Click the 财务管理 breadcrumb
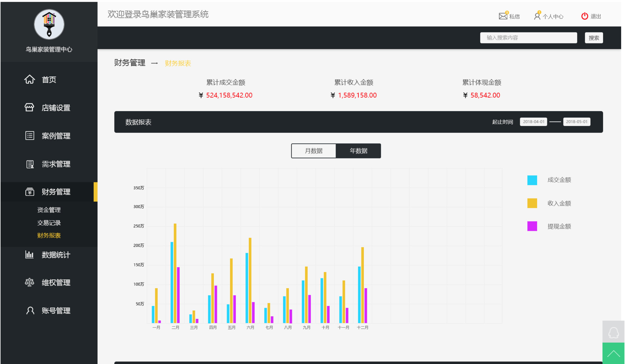 (x=130, y=63)
